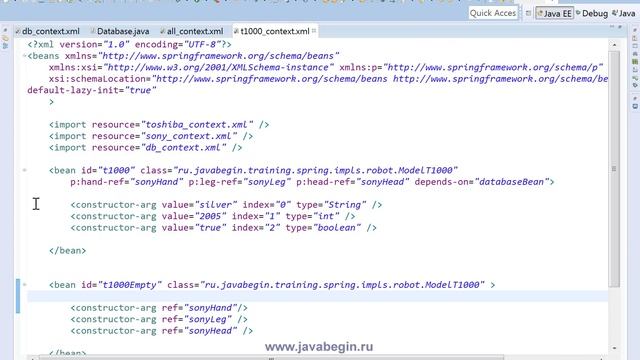Screen dimensions: 640x360
Task: Switch to the Java EE perspective
Action: click(554, 13)
